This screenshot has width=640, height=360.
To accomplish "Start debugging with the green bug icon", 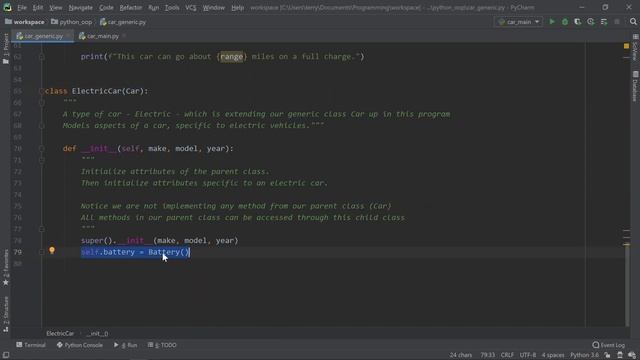I will tap(565, 22).
